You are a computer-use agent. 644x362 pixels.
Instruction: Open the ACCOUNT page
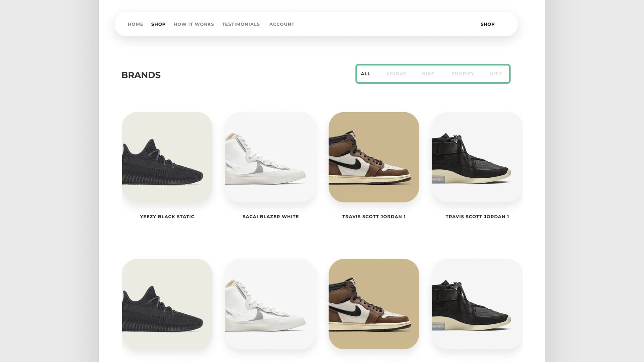point(281,24)
